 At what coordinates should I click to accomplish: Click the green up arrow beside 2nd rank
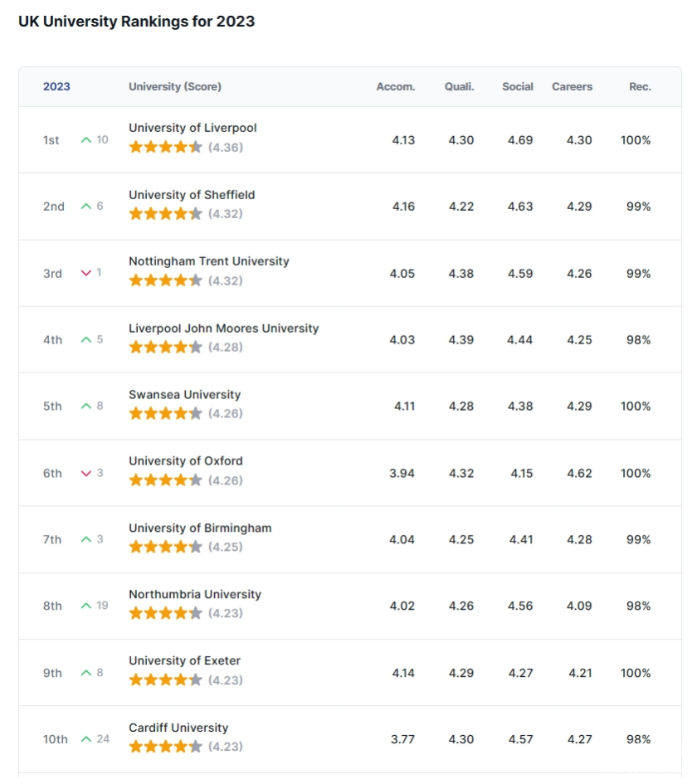(86, 207)
